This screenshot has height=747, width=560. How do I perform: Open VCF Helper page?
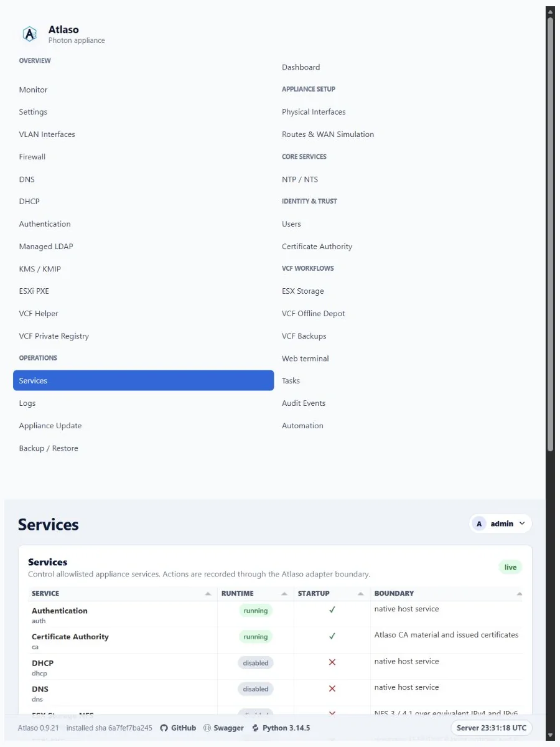39,314
